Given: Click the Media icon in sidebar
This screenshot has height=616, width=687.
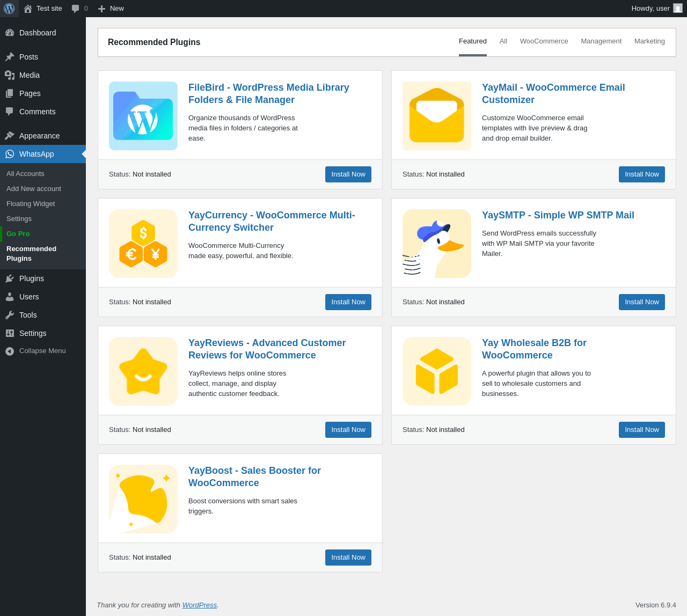Looking at the screenshot, I should (10, 75).
